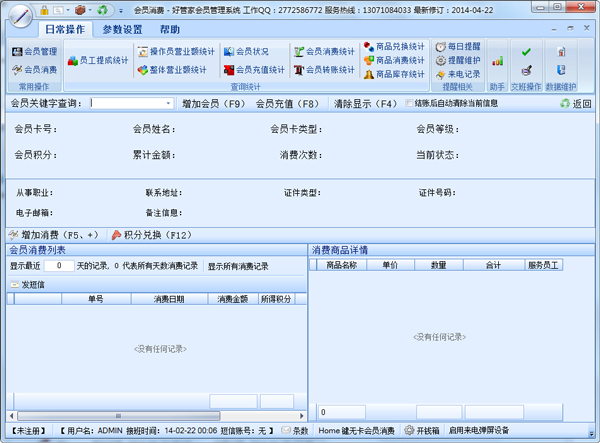This screenshot has width=600, height=443.
Task: Click 清除显示（F4）button
Action: click(365, 104)
